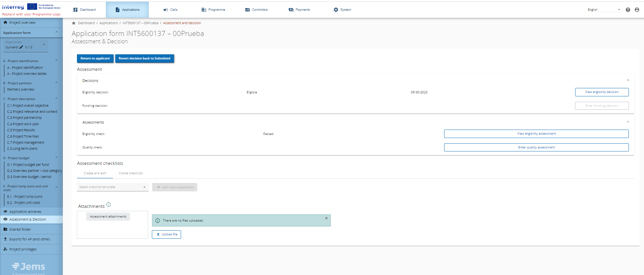Open the Programme menu
This screenshot has width=644, height=275.
coord(213,10)
